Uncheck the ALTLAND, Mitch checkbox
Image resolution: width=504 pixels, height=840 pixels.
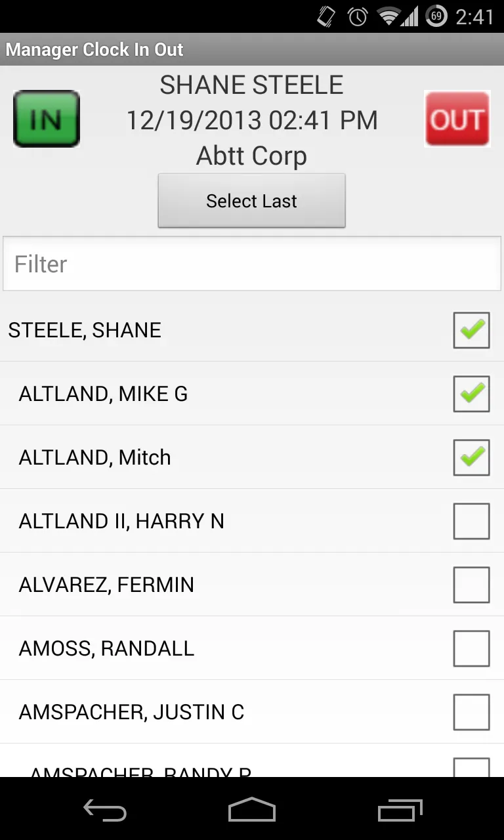[471, 457]
